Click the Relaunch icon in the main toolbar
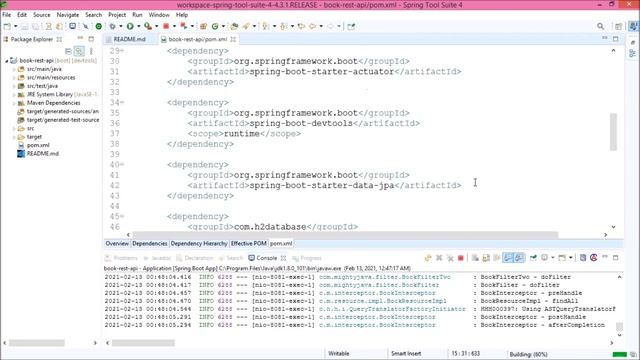This screenshot has width=640, height=360. (x=184, y=26)
